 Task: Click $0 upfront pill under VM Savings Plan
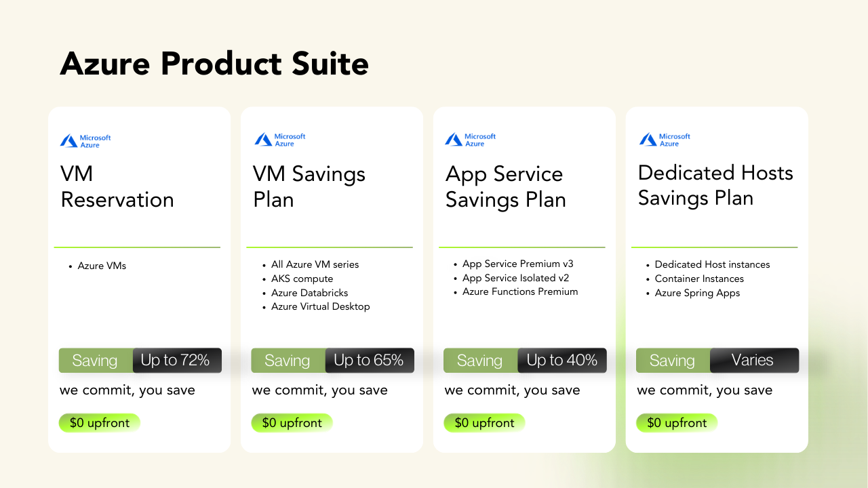click(292, 423)
